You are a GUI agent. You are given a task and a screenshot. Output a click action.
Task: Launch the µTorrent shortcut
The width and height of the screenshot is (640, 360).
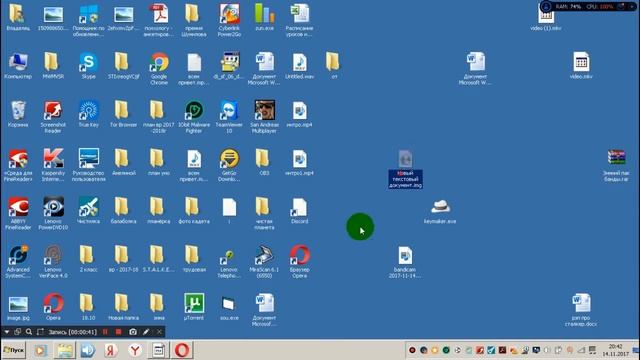click(194, 307)
